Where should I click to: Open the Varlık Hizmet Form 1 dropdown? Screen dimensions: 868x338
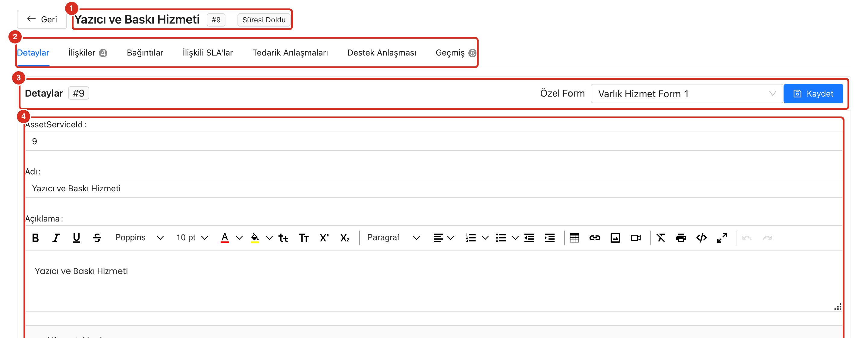point(687,94)
